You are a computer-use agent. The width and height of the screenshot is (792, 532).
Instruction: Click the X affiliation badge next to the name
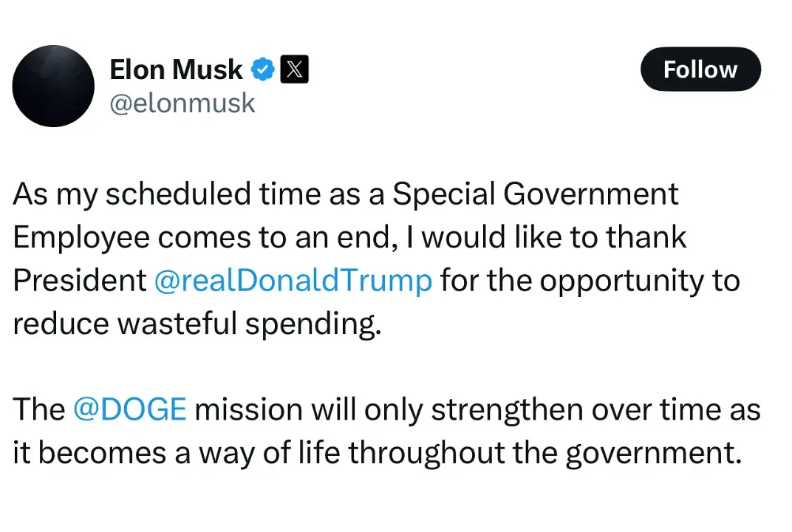(x=295, y=69)
